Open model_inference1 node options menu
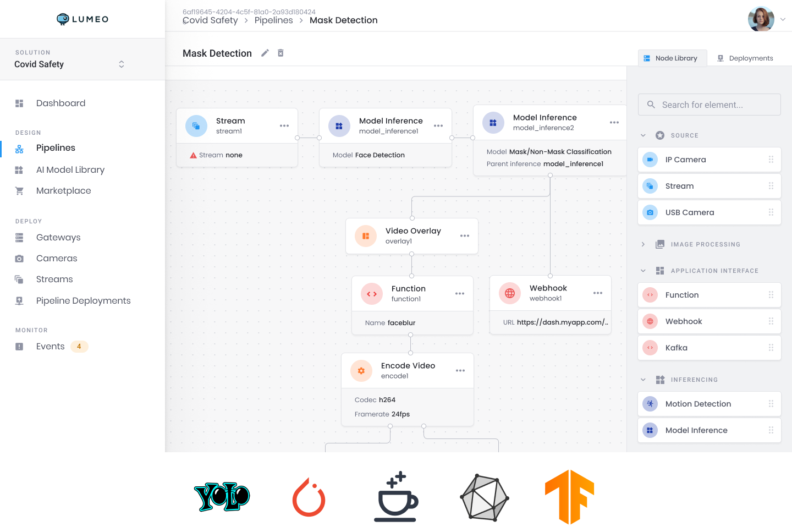The width and height of the screenshot is (792, 532). coord(438,126)
